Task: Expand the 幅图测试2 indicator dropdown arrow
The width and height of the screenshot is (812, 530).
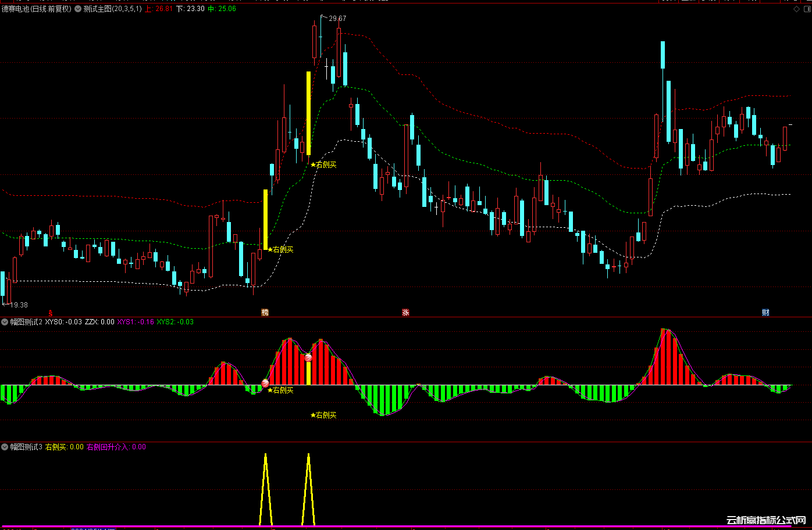Action: click(5, 322)
